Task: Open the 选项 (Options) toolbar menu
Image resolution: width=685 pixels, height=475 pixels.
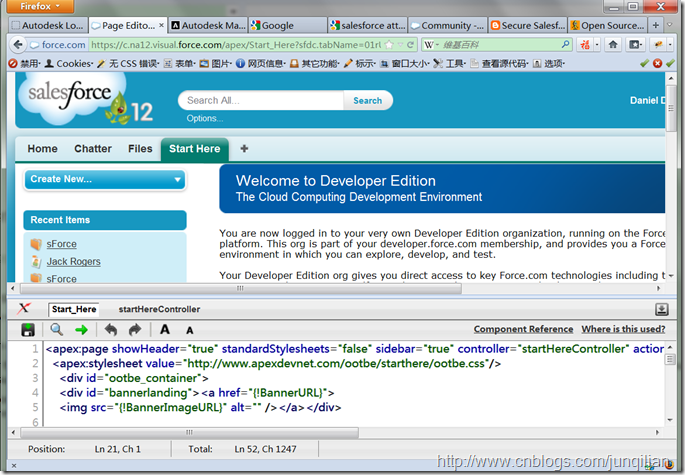Action: (x=549, y=64)
